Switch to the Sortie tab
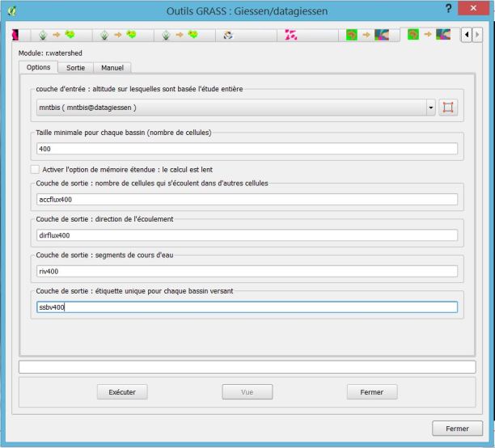This screenshot has width=495, height=448. point(75,68)
